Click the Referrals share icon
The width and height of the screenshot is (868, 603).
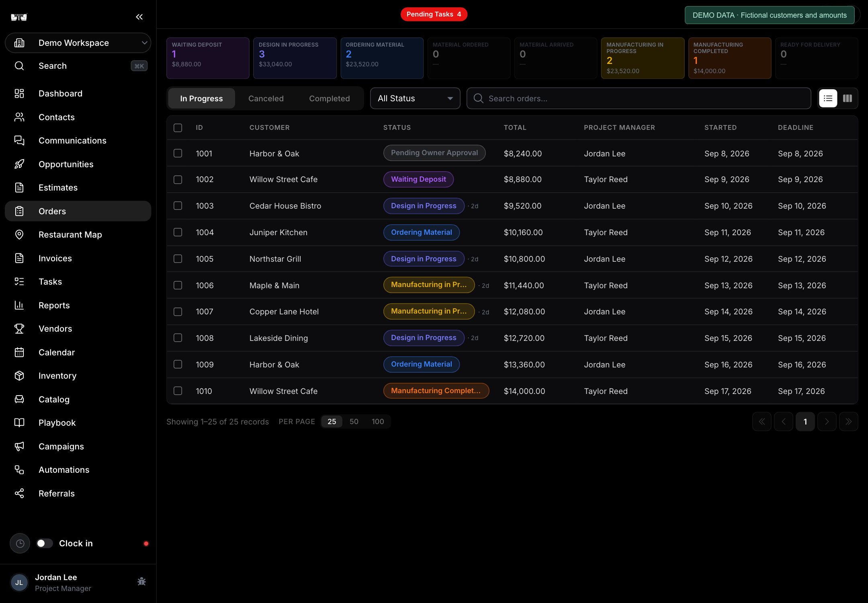pos(19,493)
